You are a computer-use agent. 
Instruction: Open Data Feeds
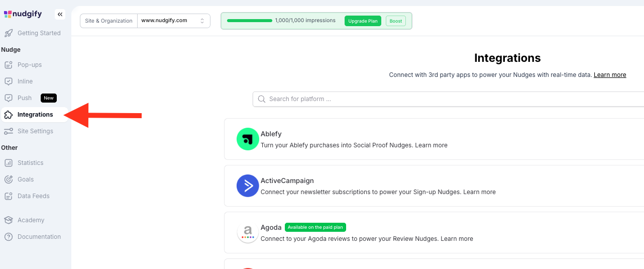tap(34, 196)
